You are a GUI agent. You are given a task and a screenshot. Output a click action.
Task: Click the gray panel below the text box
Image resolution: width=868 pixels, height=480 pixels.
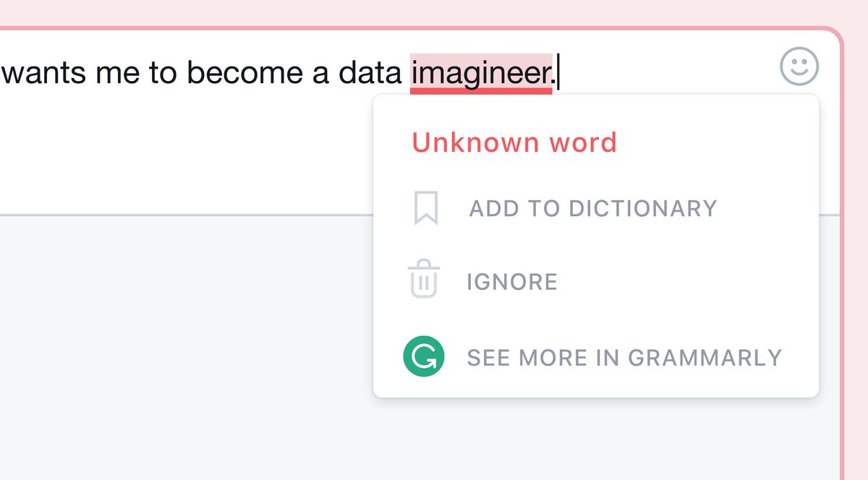(181, 347)
